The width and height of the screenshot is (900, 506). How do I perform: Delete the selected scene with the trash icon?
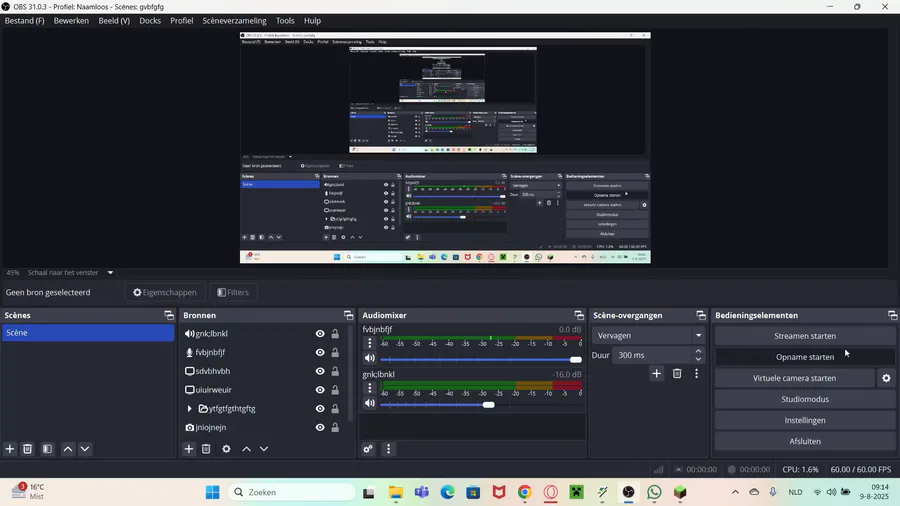click(x=28, y=449)
